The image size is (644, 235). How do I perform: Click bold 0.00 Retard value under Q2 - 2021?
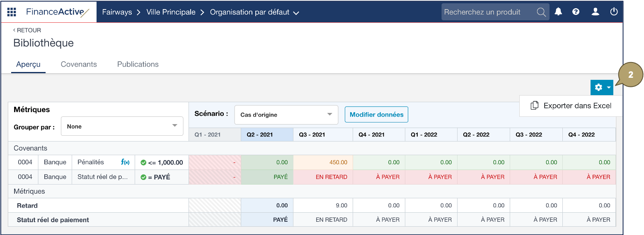coord(267,205)
